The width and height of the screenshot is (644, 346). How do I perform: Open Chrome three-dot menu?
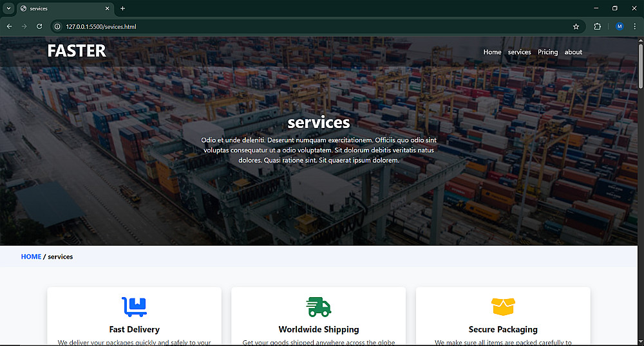tap(634, 26)
